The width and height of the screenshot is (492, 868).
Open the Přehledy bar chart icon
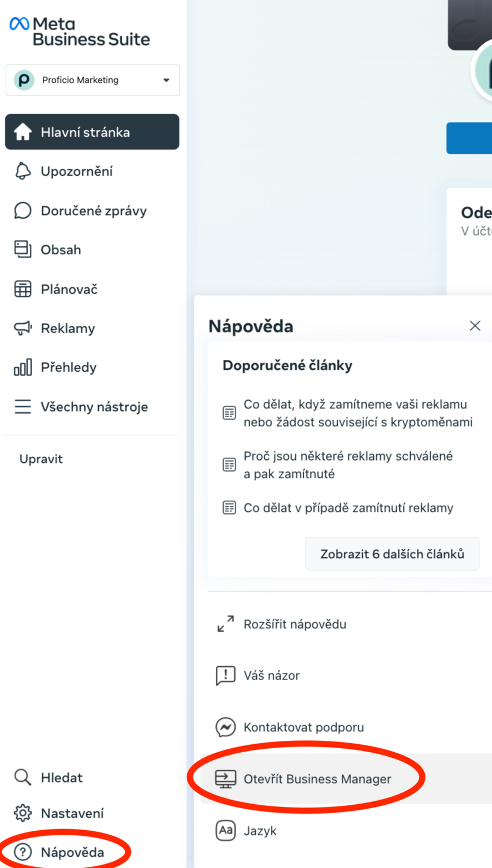(23, 367)
